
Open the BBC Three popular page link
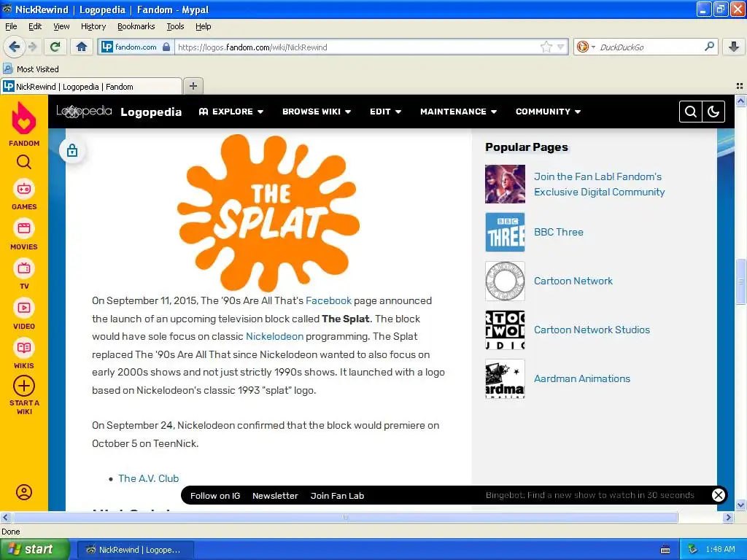pyautogui.click(x=558, y=232)
